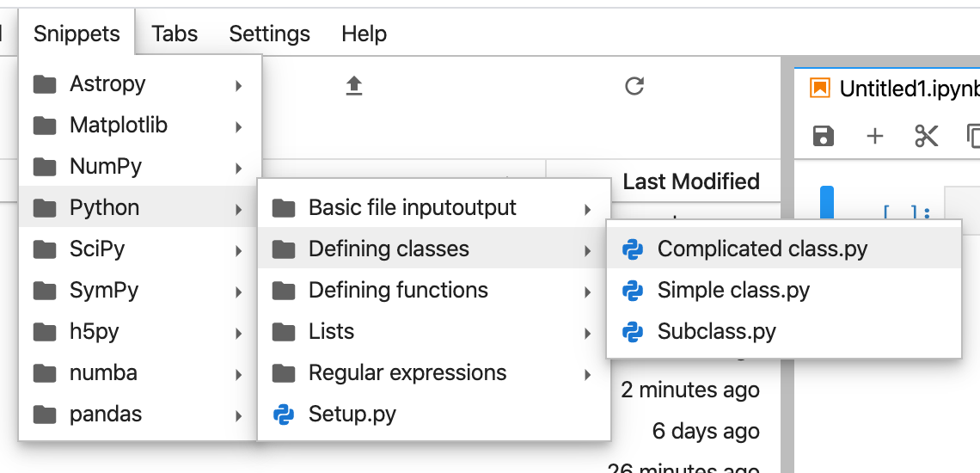
Task: Open the Settings menu
Action: pyautogui.click(x=269, y=34)
